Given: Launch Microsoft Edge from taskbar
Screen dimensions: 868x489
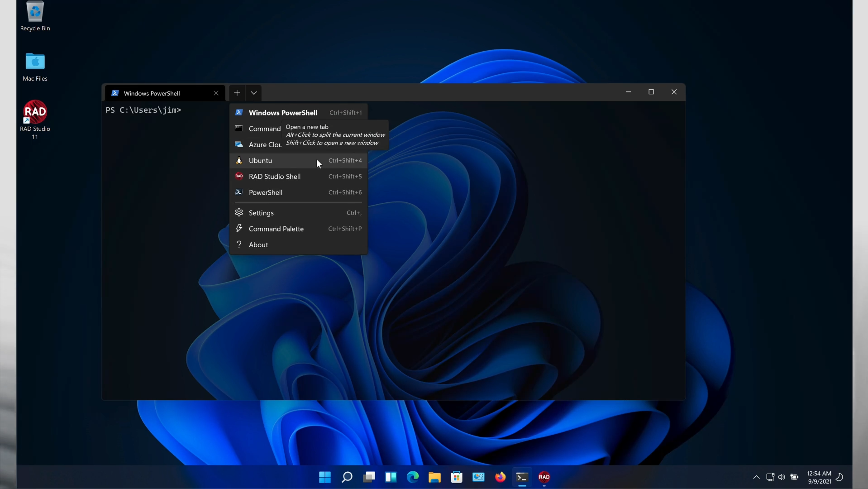Looking at the screenshot, I should pos(413,477).
